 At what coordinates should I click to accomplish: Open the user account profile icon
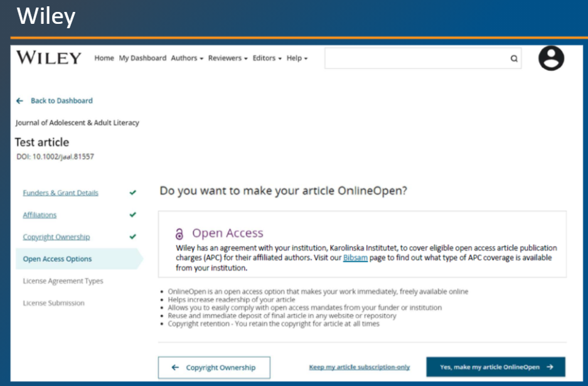click(x=551, y=58)
